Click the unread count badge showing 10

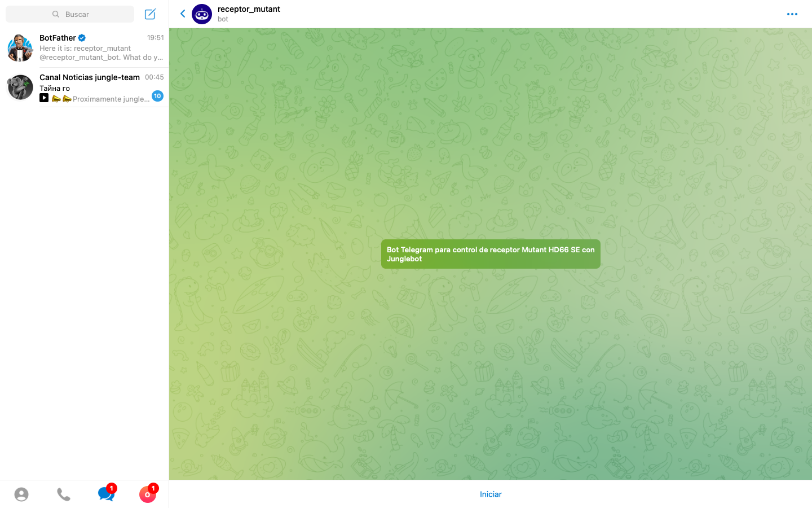[x=157, y=96]
